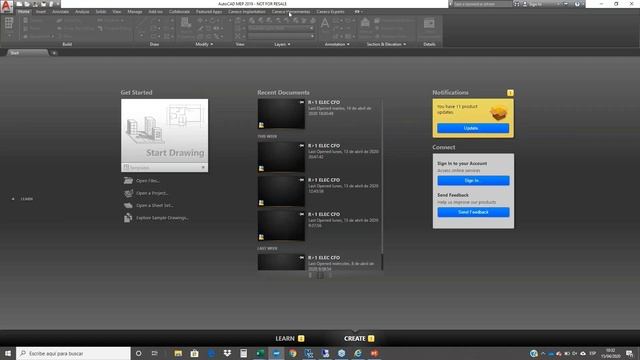Select the Home ribbon tab
Screen dimensions: 640x360
(x=24, y=11)
